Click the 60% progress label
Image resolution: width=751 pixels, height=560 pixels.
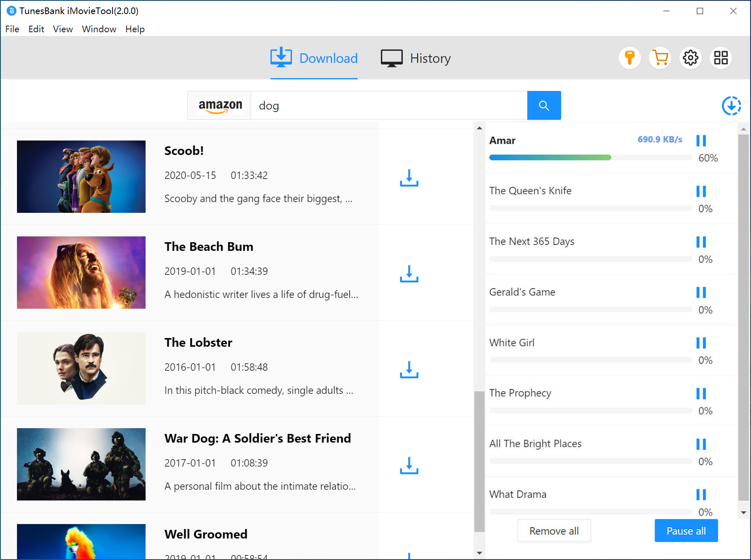coord(708,158)
